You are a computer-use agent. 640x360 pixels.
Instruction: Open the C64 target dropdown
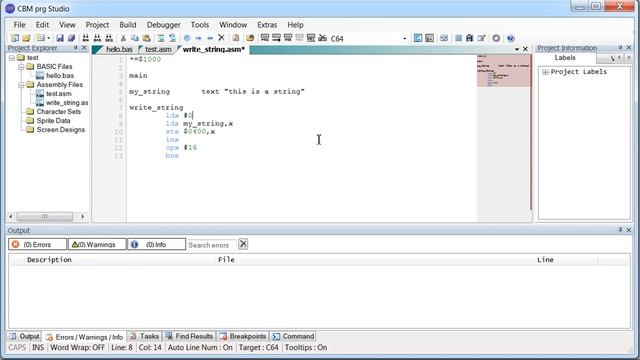click(404, 39)
